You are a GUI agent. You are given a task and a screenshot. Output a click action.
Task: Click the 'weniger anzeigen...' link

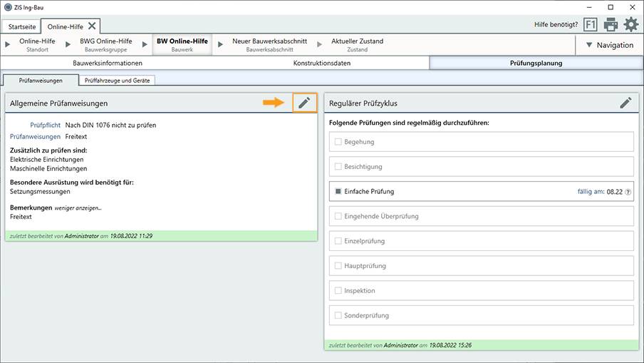78,208
